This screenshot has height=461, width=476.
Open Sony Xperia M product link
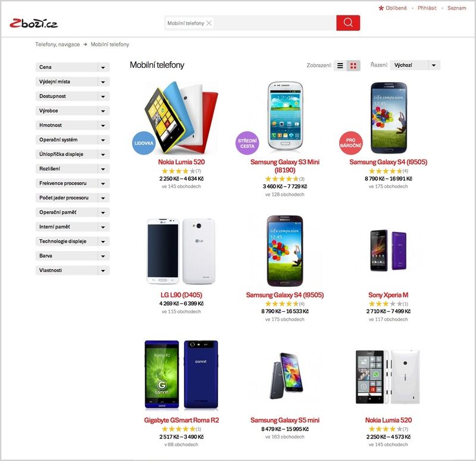tap(388, 294)
